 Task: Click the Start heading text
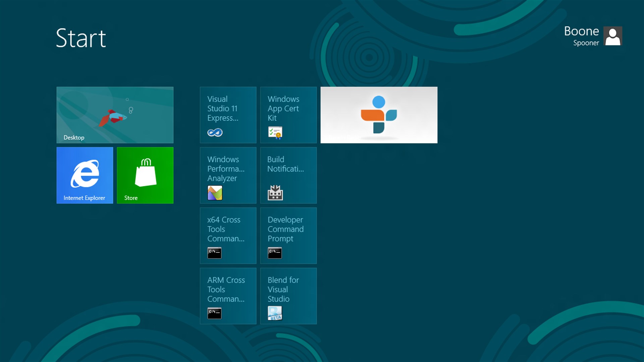point(81,38)
